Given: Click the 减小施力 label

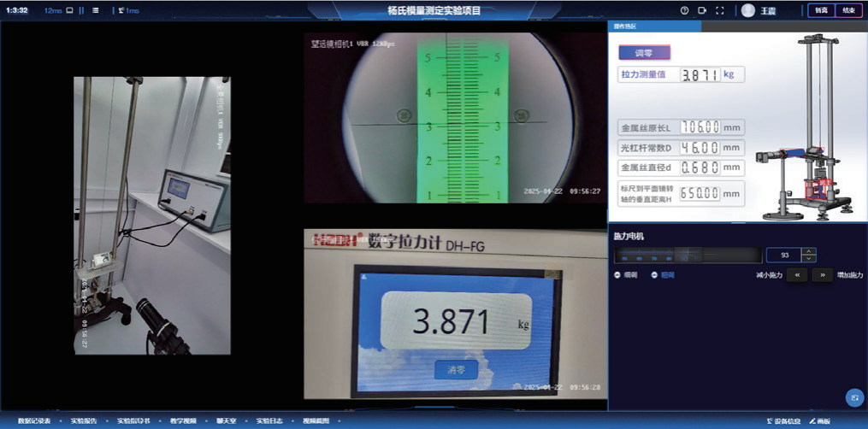Looking at the screenshot, I should pyautogui.click(x=769, y=275).
